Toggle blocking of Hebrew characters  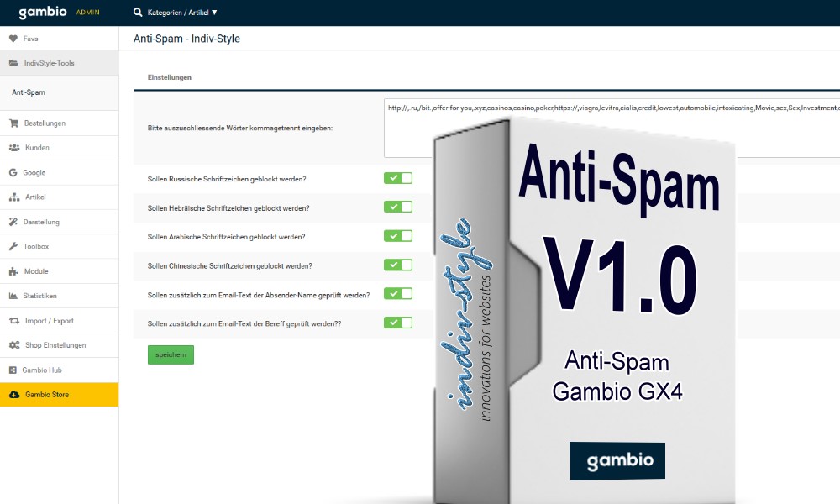click(x=398, y=207)
